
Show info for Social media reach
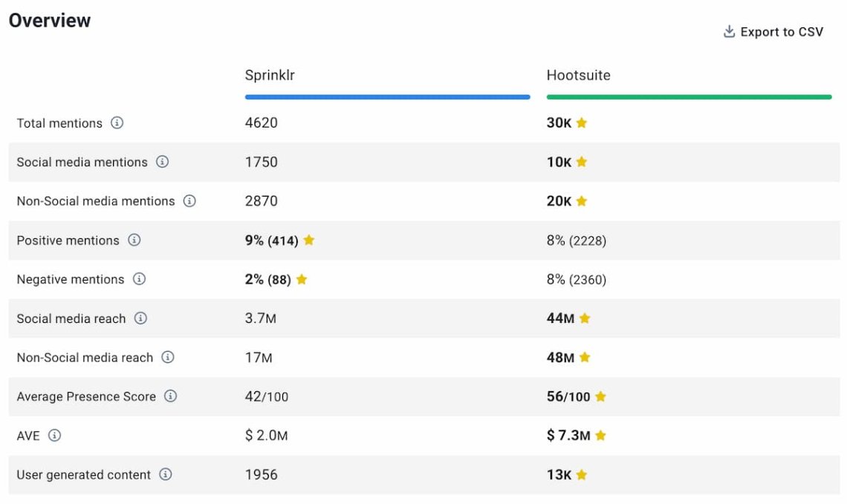tap(140, 318)
